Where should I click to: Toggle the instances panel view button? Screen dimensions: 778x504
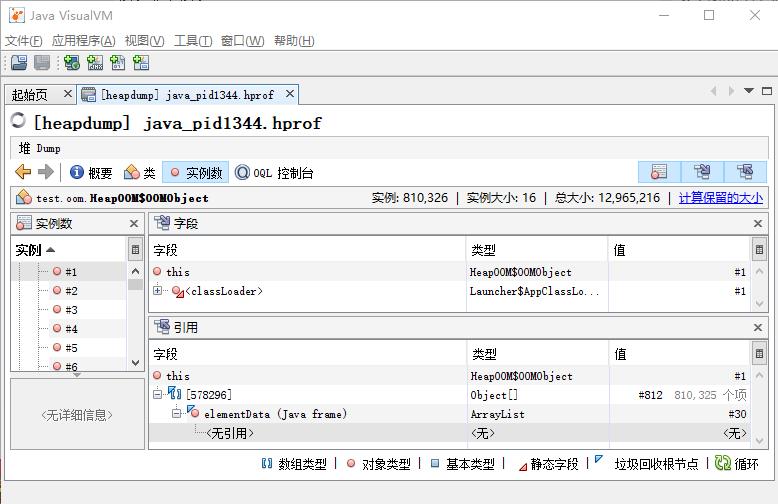[659, 172]
